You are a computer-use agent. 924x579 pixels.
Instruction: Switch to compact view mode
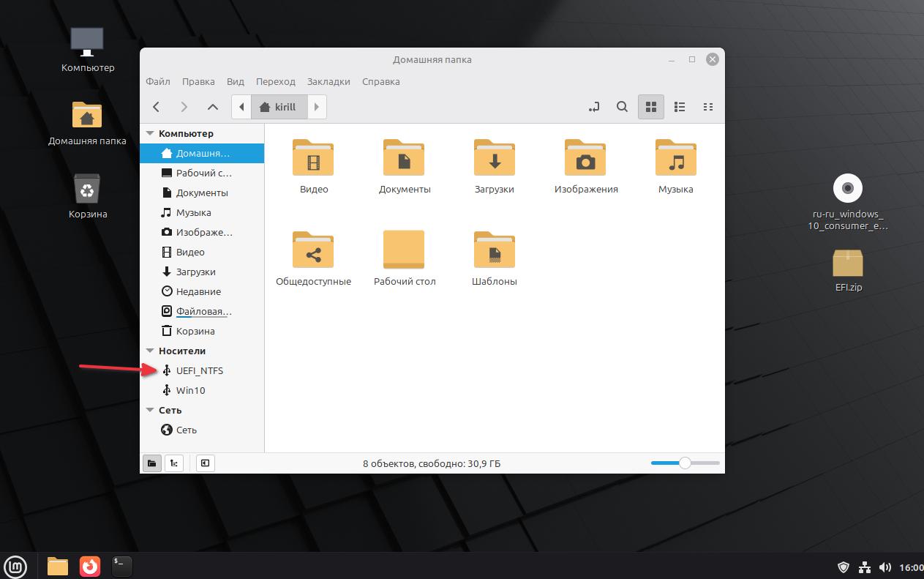coord(707,107)
